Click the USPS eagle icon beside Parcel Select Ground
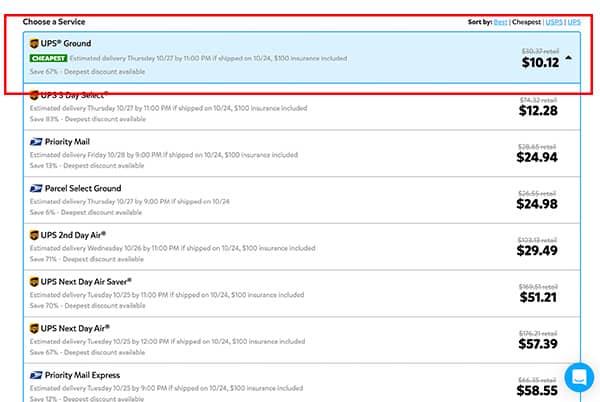 click(36, 189)
